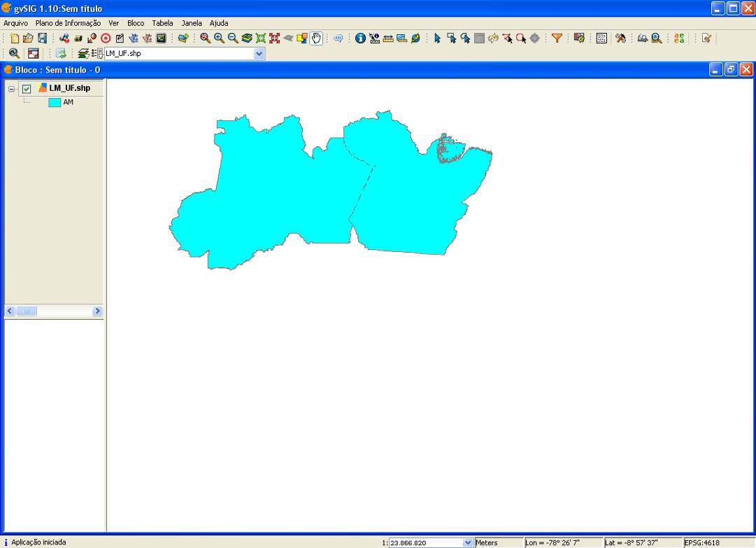Click 'Aplicação iniciada' status message

(x=38, y=542)
